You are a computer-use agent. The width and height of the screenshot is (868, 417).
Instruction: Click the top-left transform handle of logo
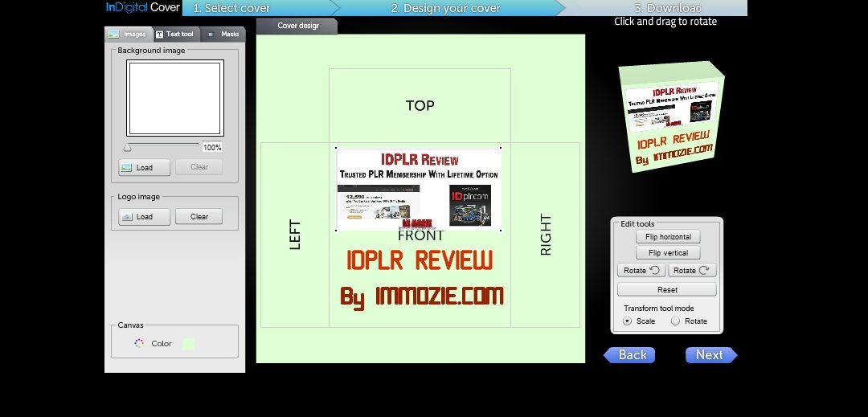pyautogui.click(x=336, y=148)
